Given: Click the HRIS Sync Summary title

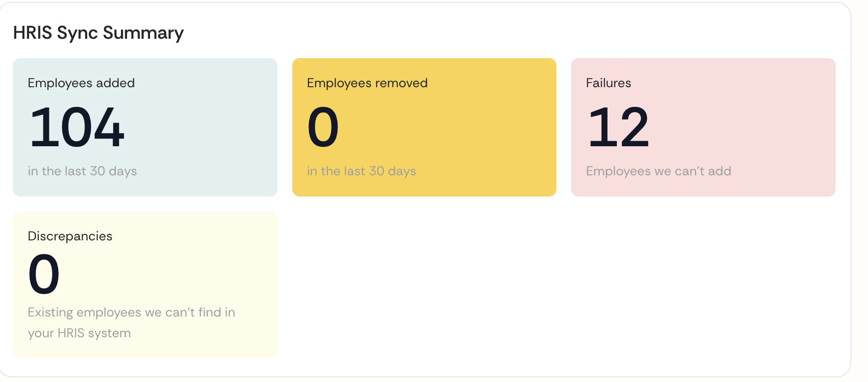Looking at the screenshot, I should [x=98, y=32].
